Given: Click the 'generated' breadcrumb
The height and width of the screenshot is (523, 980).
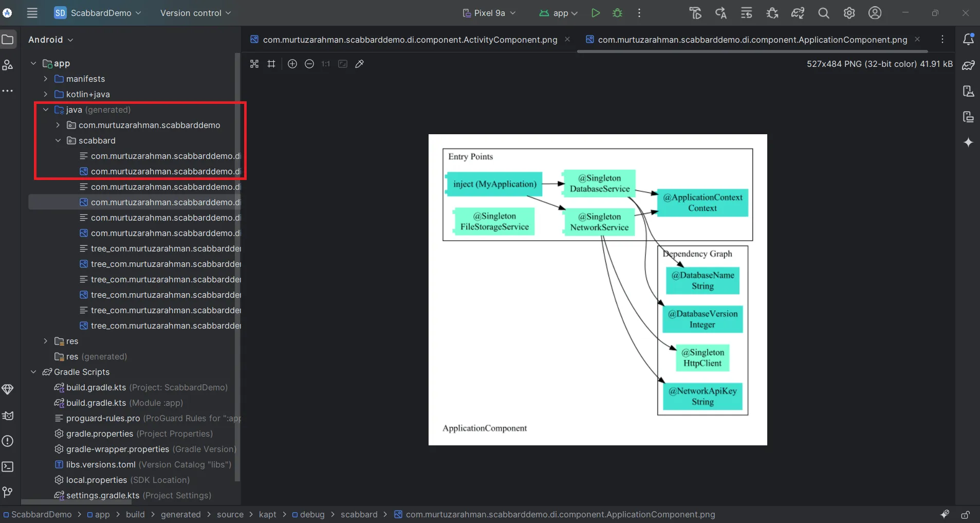Looking at the screenshot, I should tap(180, 514).
